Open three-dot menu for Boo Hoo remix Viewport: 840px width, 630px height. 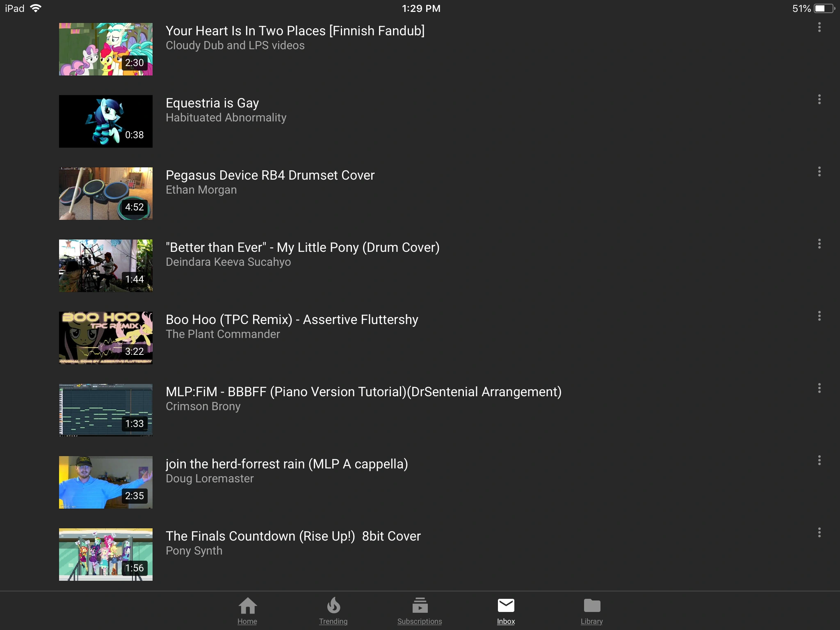pos(819,316)
